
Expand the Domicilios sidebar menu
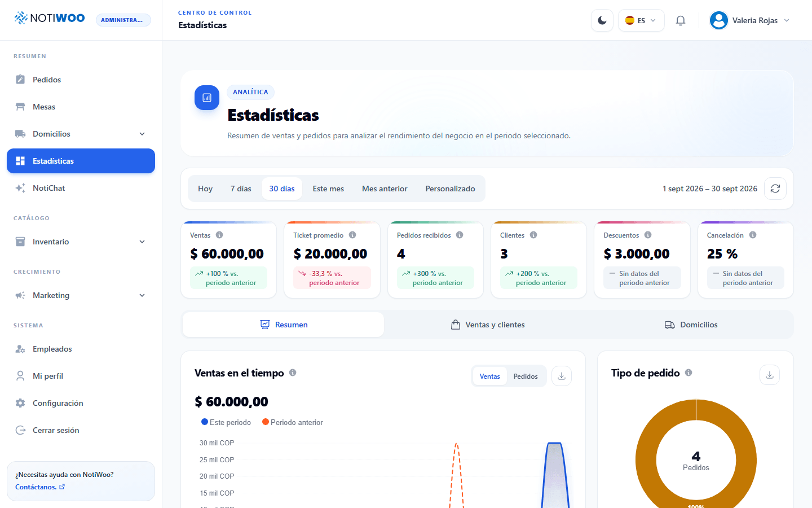coord(81,134)
